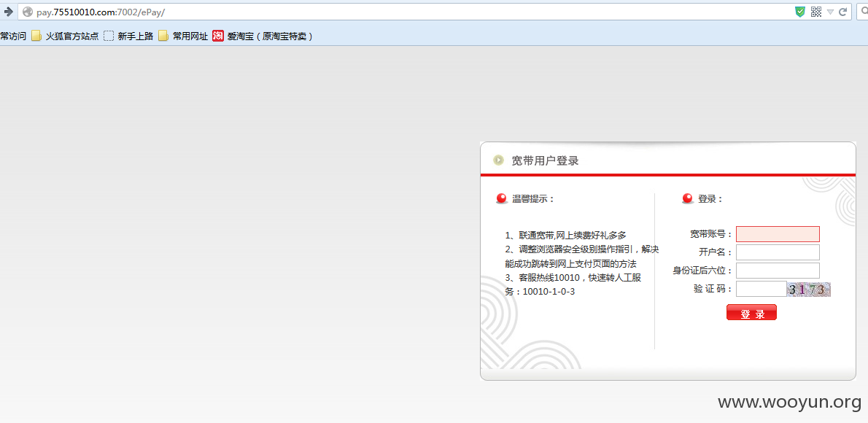Refresh the 3173 captcha image
This screenshot has width=868, height=423.
tap(809, 290)
